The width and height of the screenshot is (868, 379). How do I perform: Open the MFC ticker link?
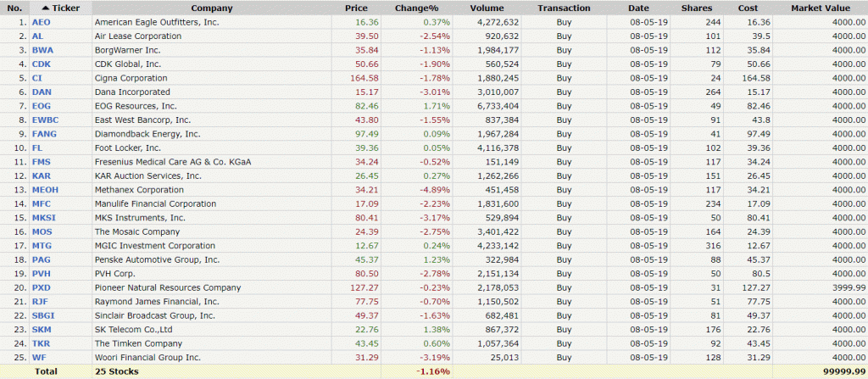coord(42,203)
